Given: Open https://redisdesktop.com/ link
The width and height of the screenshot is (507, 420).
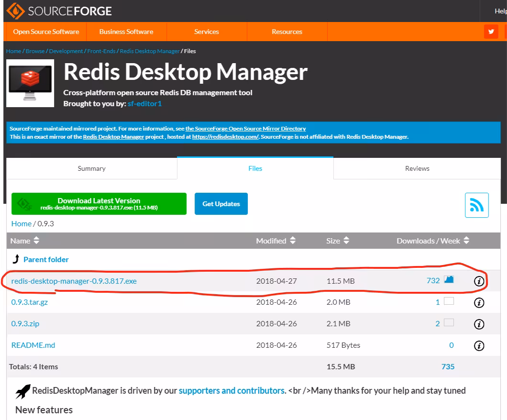Looking at the screenshot, I should tap(225, 137).
